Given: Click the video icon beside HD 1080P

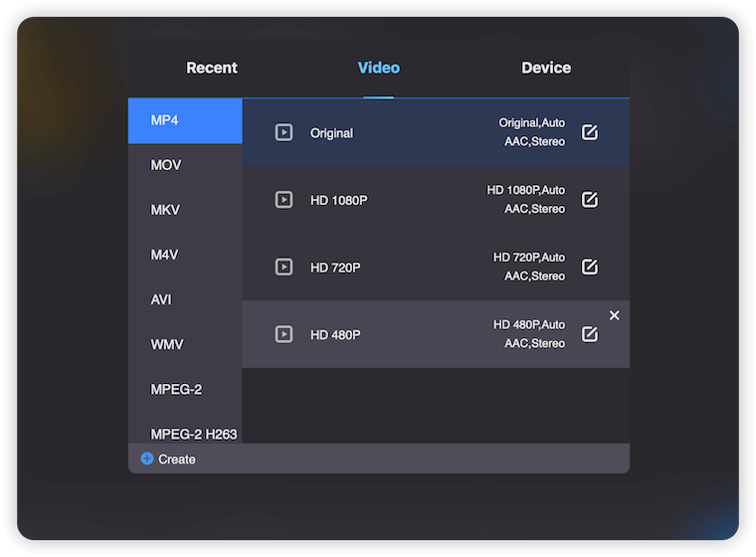Looking at the screenshot, I should (x=283, y=200).
